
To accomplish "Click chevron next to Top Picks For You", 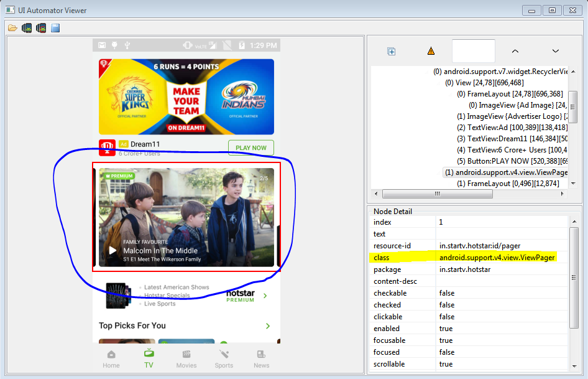I will (x=268, y=326).
